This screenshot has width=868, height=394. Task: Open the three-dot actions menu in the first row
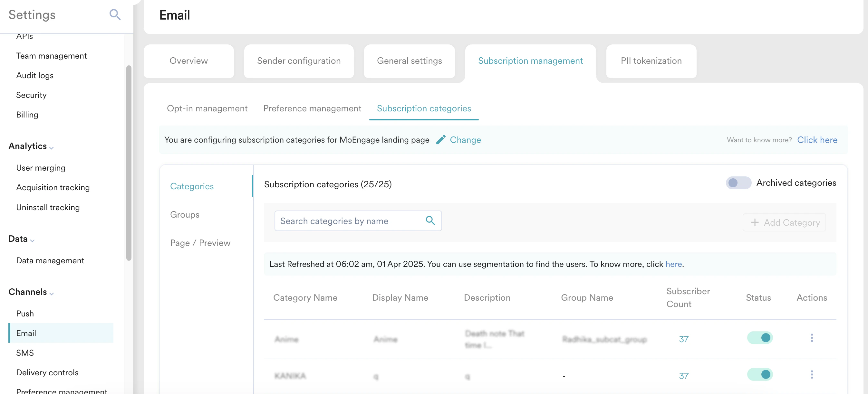point(811,338)
